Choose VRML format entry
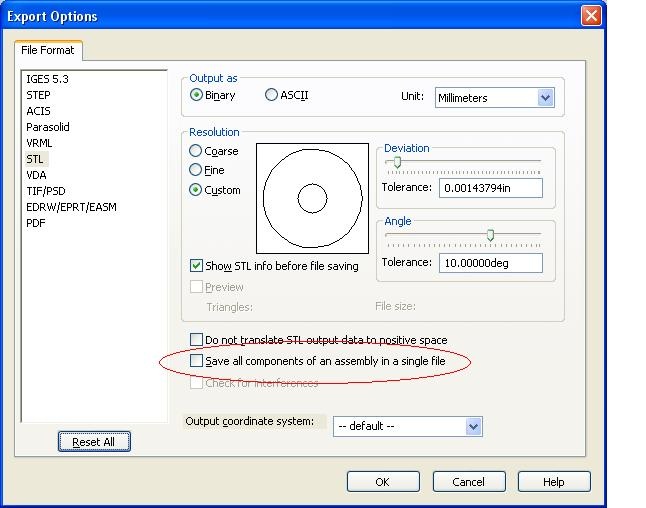Image resolution: width=646 pixels, height=508 pixels. tap(39, 143)
